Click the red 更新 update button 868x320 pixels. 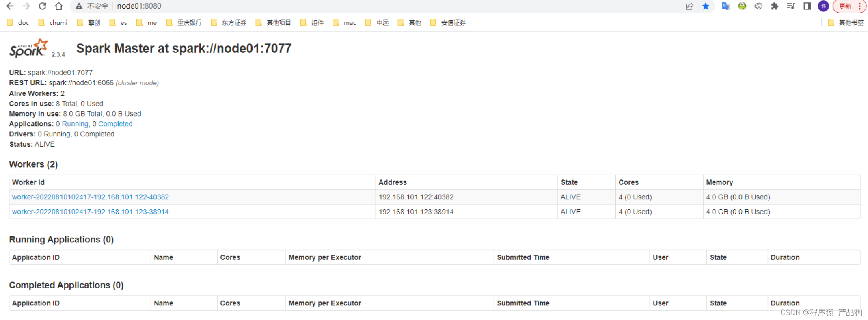pos(845,6)
